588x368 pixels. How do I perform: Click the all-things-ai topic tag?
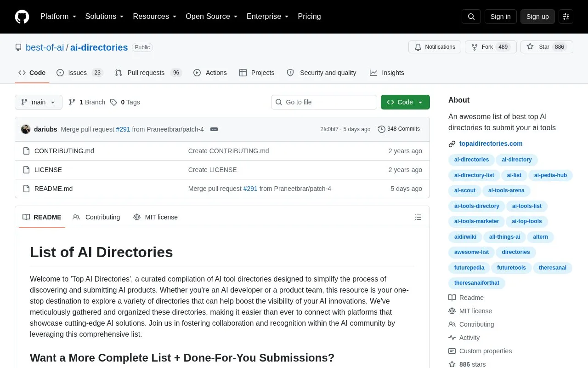coord(504,237)
